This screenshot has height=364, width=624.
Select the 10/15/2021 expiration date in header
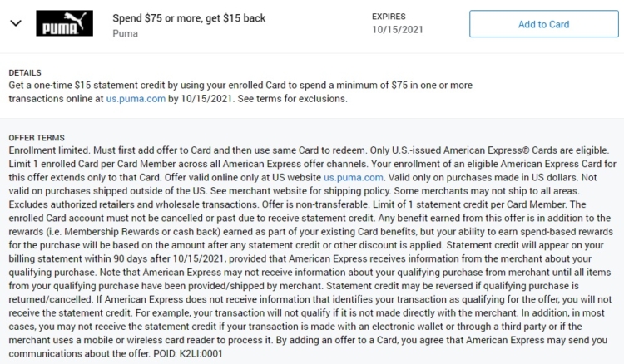pyautogui.click(x=398, y=30)
